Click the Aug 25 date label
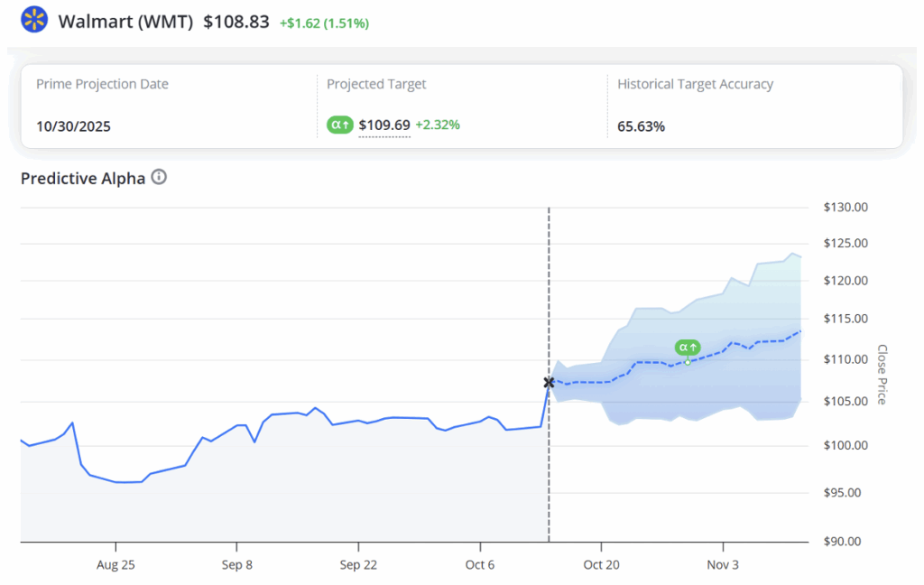Image resolution: width=924 pixels, height=585 pixels. pyautogui.click(x=115, y=565)
